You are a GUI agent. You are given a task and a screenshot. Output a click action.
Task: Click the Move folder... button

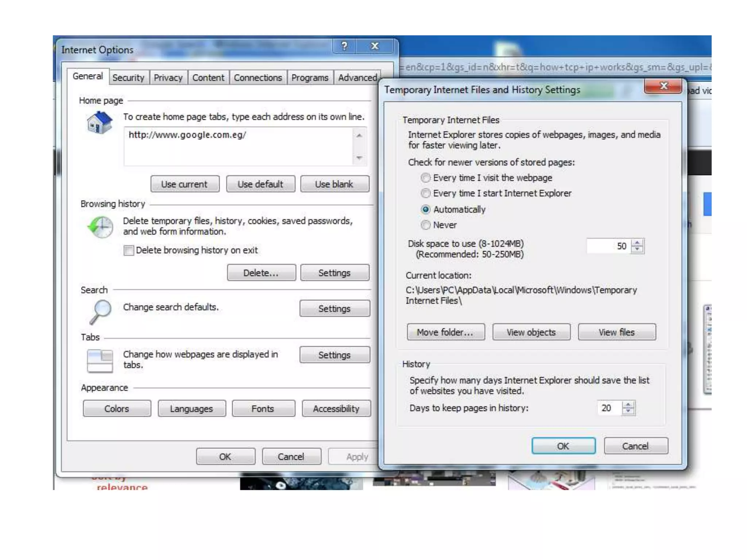click(445, 332)
